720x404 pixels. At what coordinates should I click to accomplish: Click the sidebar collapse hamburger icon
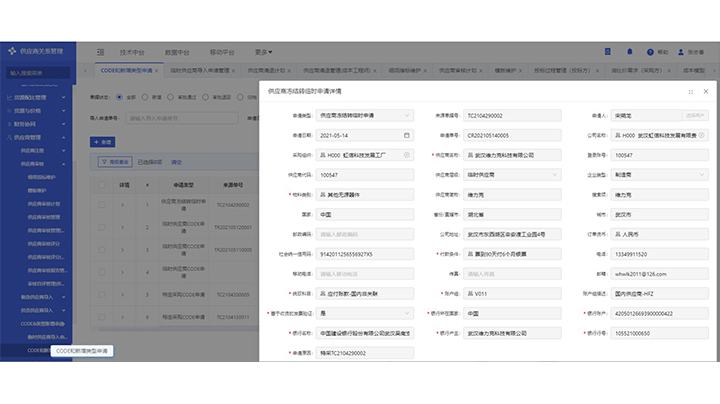pyautogui.click(x=101, y=51)
